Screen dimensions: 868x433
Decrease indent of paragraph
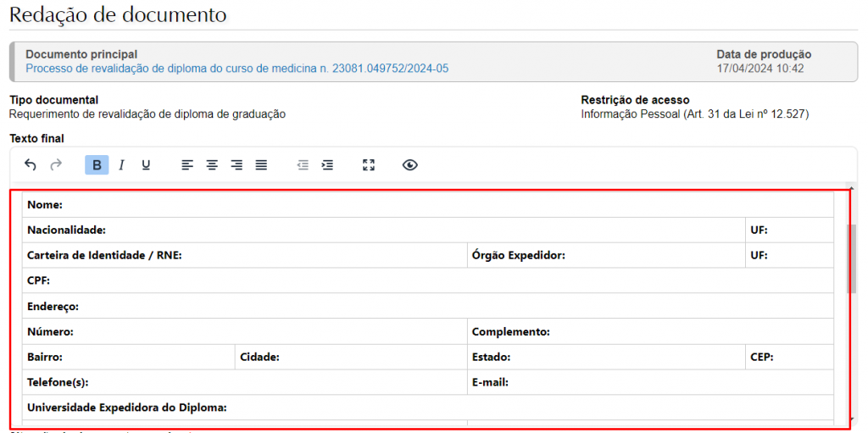(x=303, y=165)
